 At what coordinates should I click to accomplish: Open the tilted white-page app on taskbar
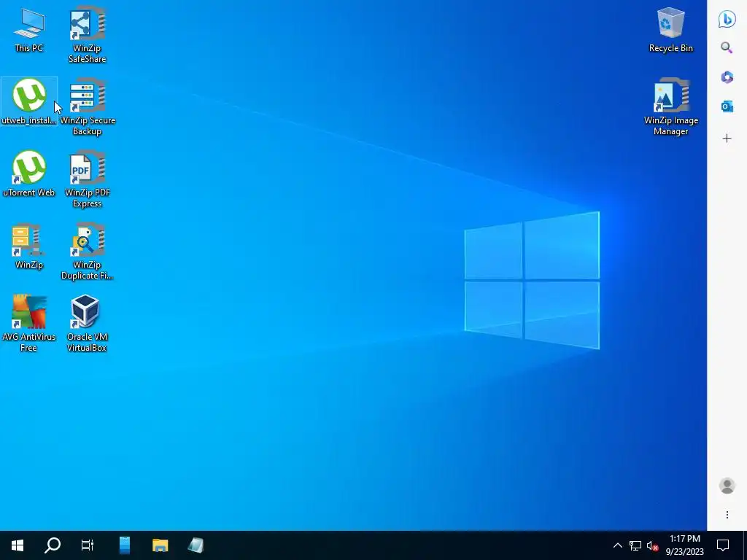pos(196,545)
